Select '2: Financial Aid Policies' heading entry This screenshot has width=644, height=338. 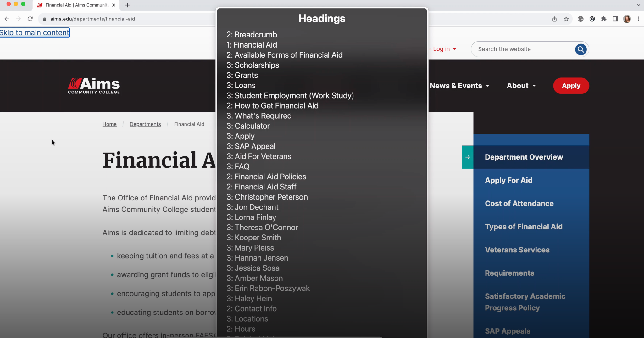266,177
